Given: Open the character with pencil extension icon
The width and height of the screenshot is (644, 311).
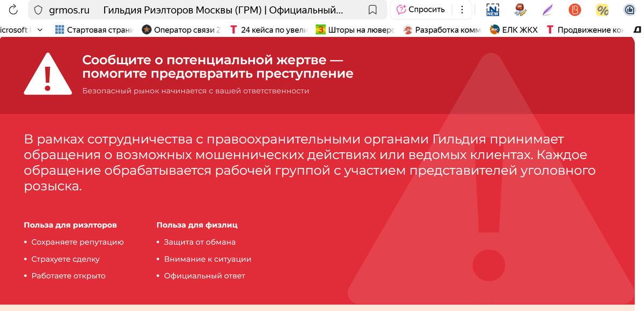Looking at the screenshot, I should pos(520,10).
